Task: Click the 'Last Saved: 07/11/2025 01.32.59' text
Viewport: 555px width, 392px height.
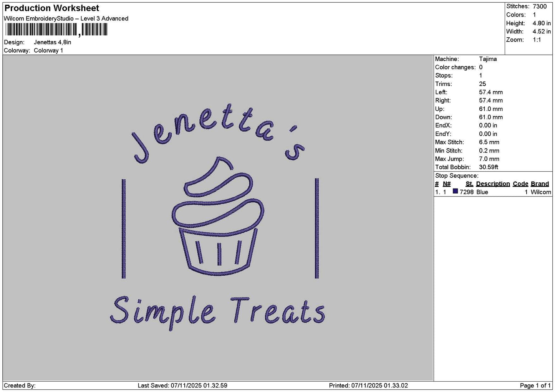Action: (x=182, y=385)
